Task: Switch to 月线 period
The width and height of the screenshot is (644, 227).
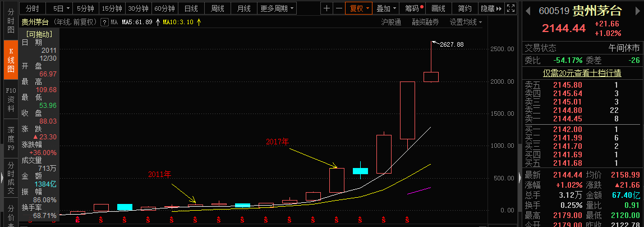Action: (x=244, y=8)
